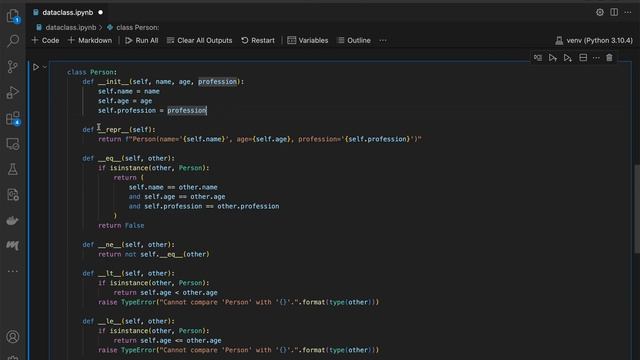
Task: Click 'self.name = name' line
Action: tap(129, 91)
